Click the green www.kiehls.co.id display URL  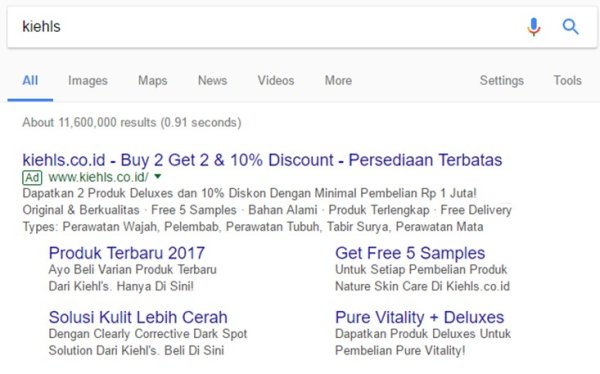click(x=98, y=177)
